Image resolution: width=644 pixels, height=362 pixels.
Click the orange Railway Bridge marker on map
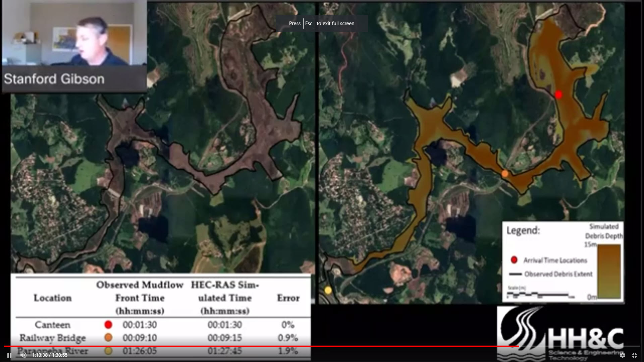[x=505, y=174]
